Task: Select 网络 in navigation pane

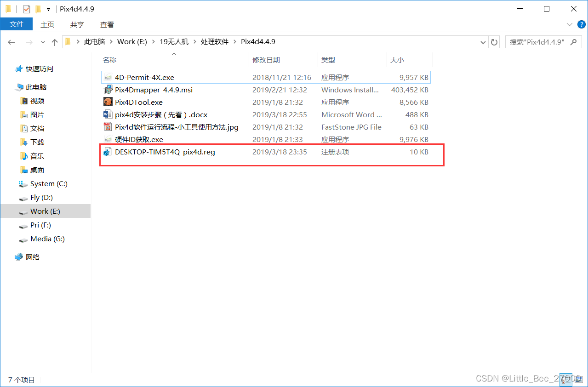Action: click(33, 257)
